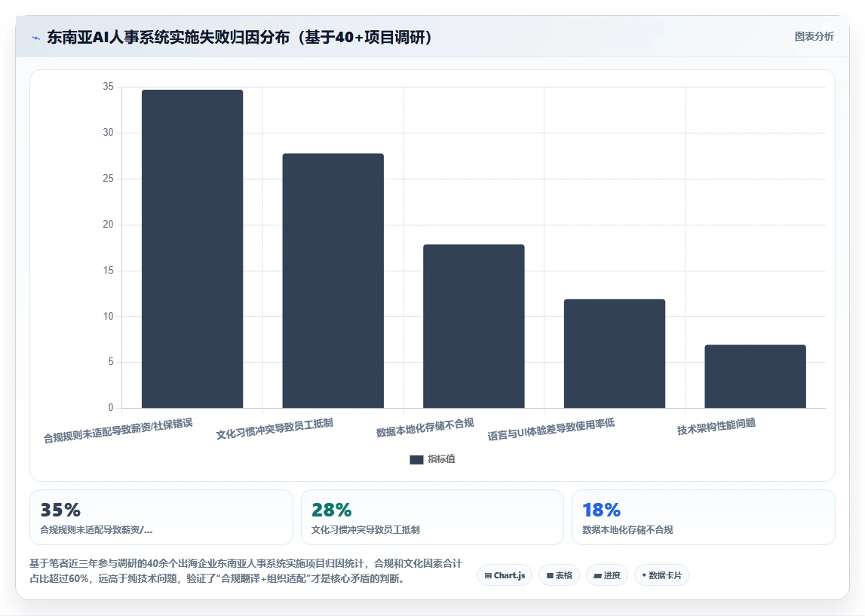Viewport: 865px width, 616px height.
Task: Click axis label 语言与UI体验差导致使用率低
Action: [551, 430]
